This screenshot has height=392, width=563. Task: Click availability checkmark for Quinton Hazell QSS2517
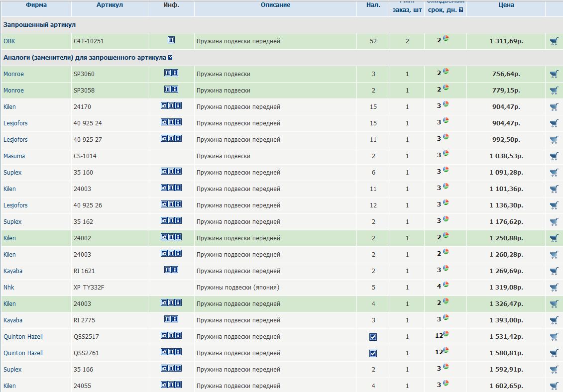tap(373, 337)
